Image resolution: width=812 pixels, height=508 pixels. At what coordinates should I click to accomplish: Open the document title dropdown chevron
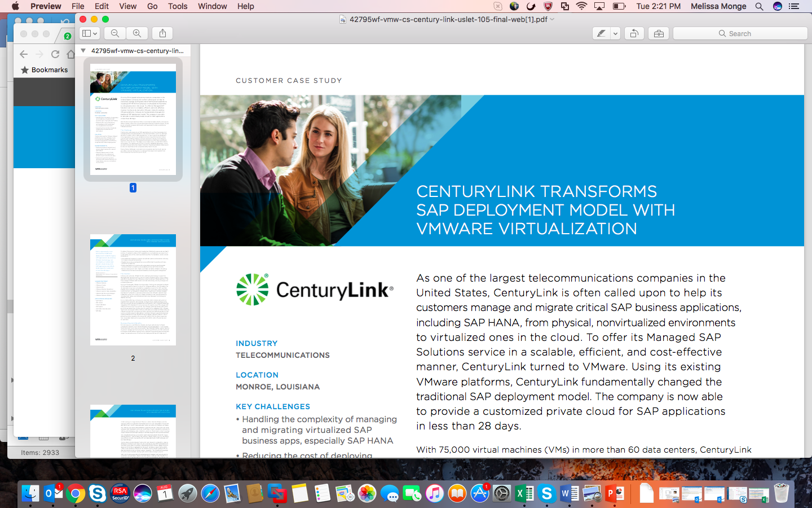[x=552, y=19]
